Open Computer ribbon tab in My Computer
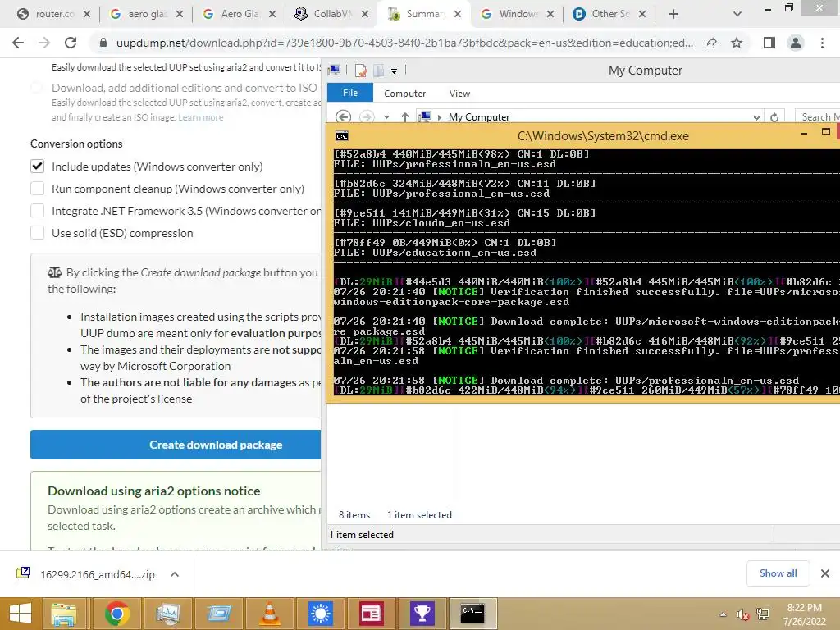 click(x=404, y=94)
